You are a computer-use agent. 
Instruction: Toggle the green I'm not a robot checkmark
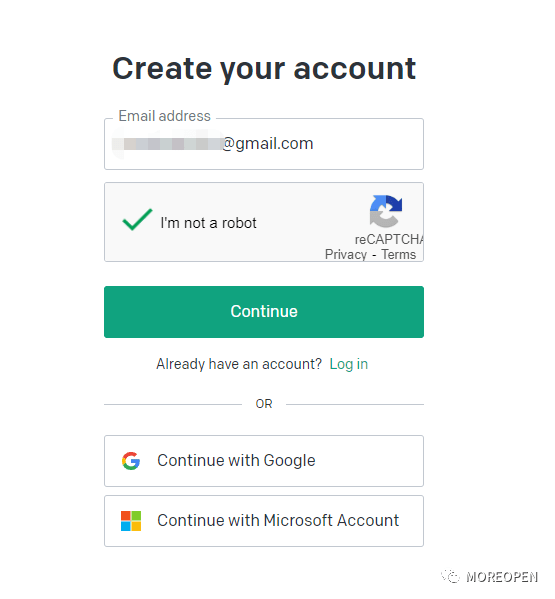(x=137, y=220)
